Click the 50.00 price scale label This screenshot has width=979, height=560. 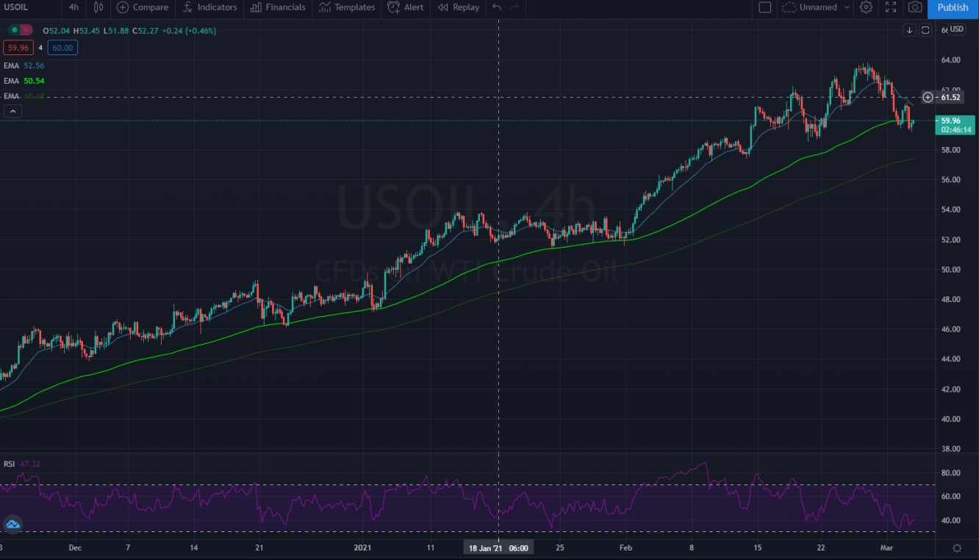pos(950,270)
